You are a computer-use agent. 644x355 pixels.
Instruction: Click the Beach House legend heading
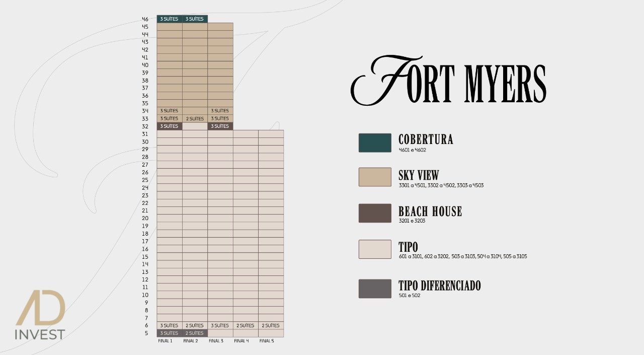[x=430, y=211]
